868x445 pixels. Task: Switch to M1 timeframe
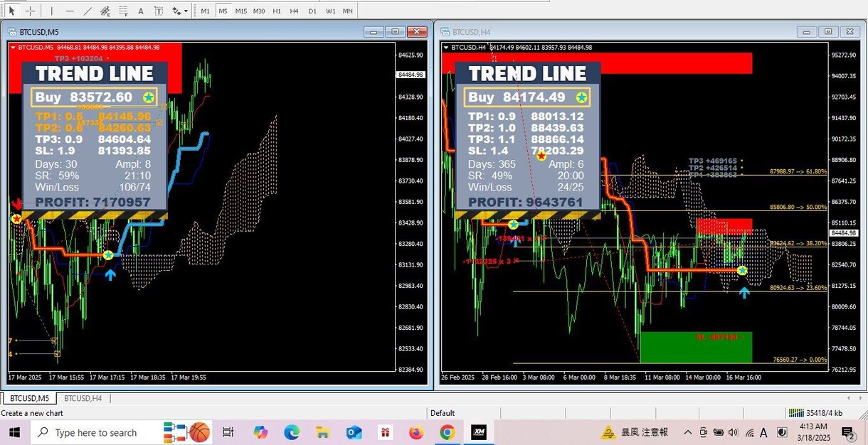tap(205, 11)
